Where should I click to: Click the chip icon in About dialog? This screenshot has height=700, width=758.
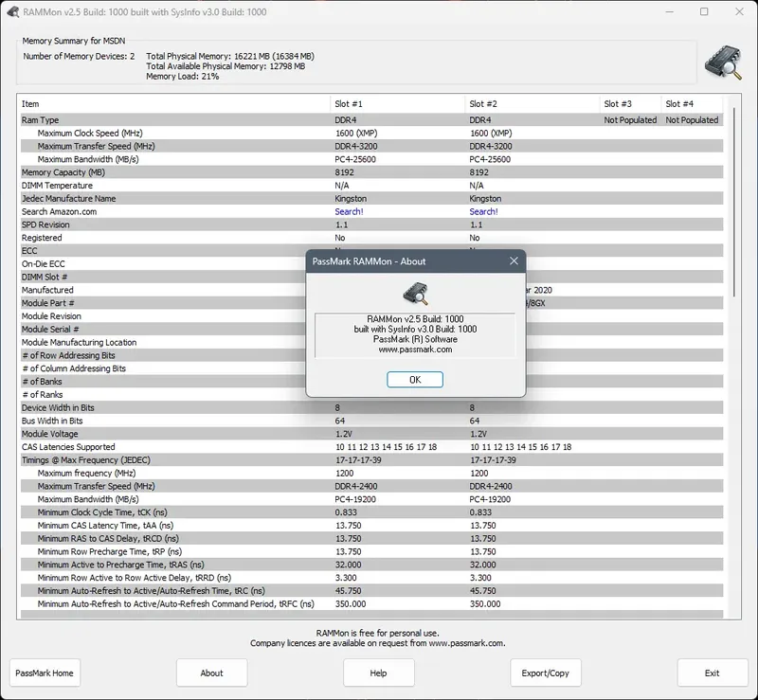[x=415, y=294]
